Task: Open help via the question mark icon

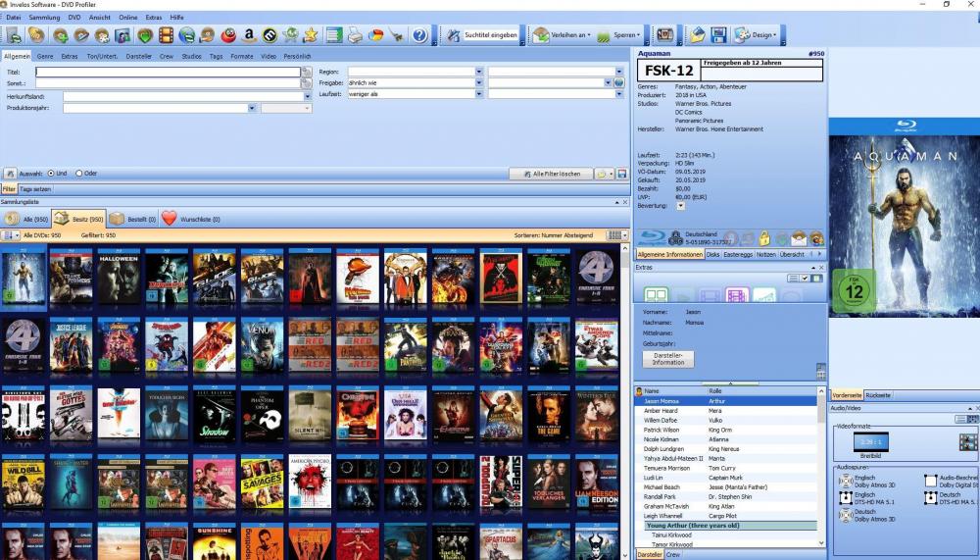Action: pos(419,35)
